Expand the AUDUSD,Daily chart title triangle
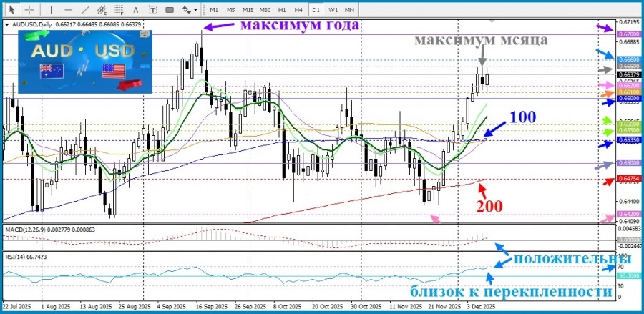The width and height of the screenshot is (644, 314). [7, 24]
